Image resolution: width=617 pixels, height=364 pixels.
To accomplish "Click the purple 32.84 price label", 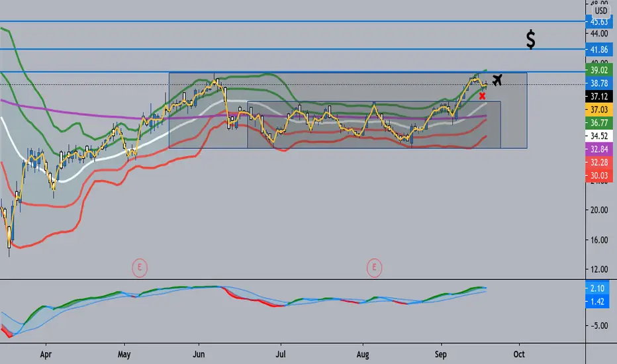I will click(x=599, y=149).
